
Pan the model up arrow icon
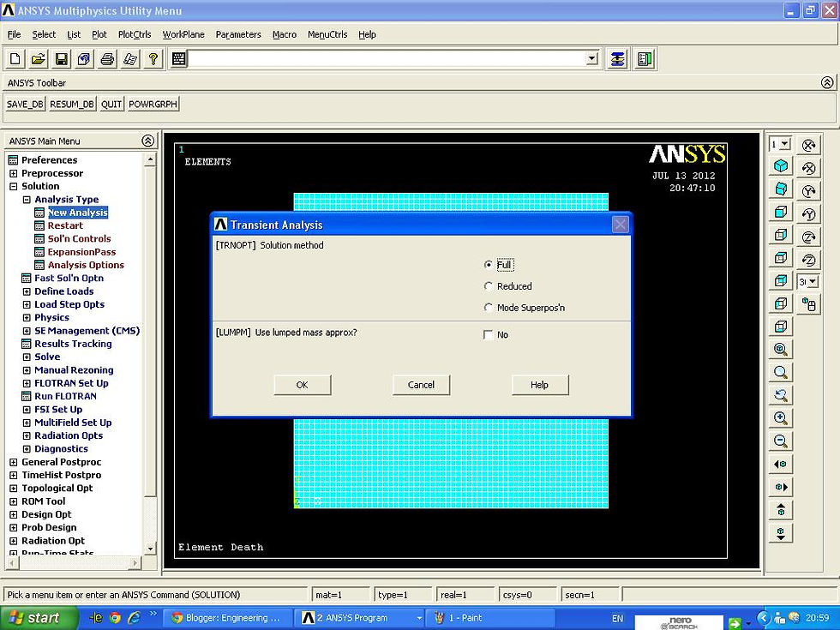coord(781,511)
